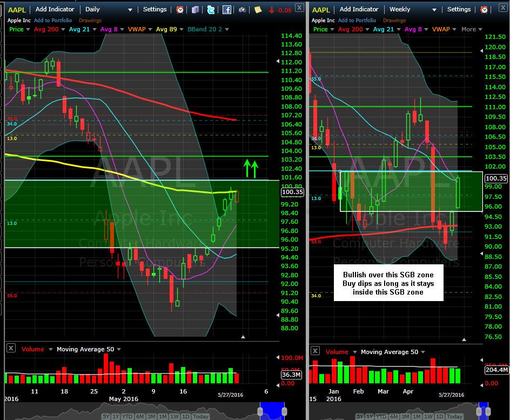Share the Daily chart on Facebook

pyautogui.click(x=227, y=10)
